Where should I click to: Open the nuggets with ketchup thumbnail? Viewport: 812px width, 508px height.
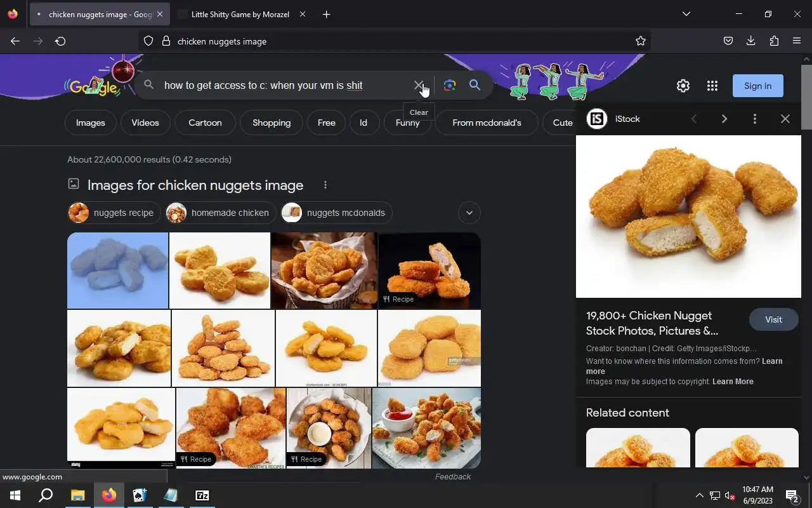[x=426, y=428]
